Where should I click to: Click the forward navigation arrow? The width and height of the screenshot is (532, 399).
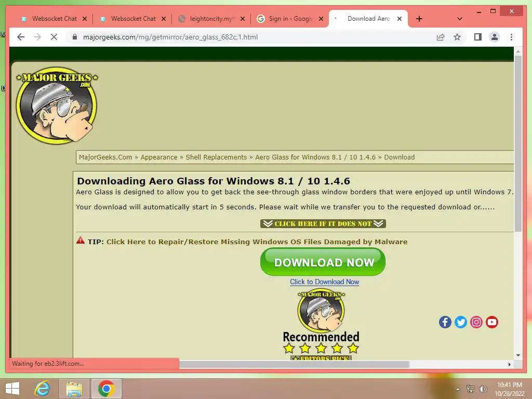tap(37, 37)
